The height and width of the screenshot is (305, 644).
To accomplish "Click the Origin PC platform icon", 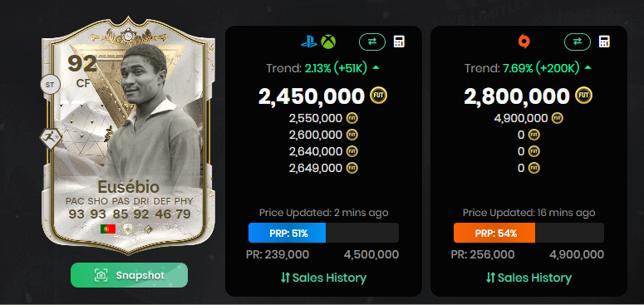I will coord(524,42).
